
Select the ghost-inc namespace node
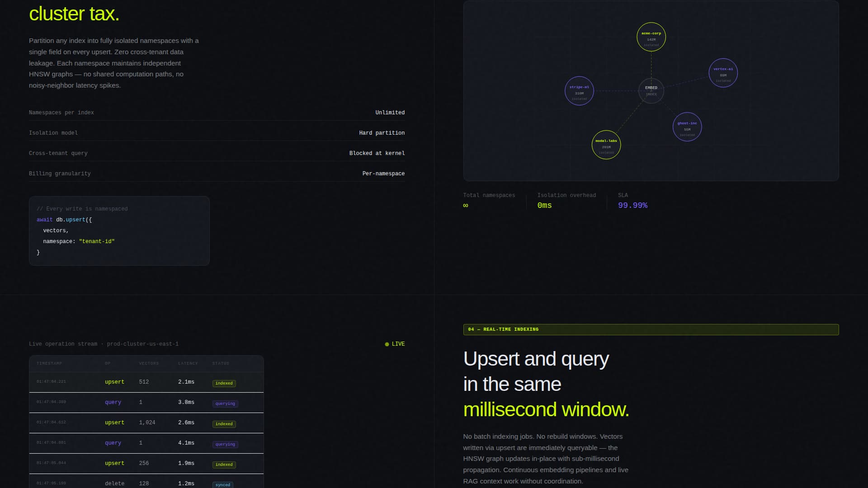pyautogui.click(x=687, y=127)
